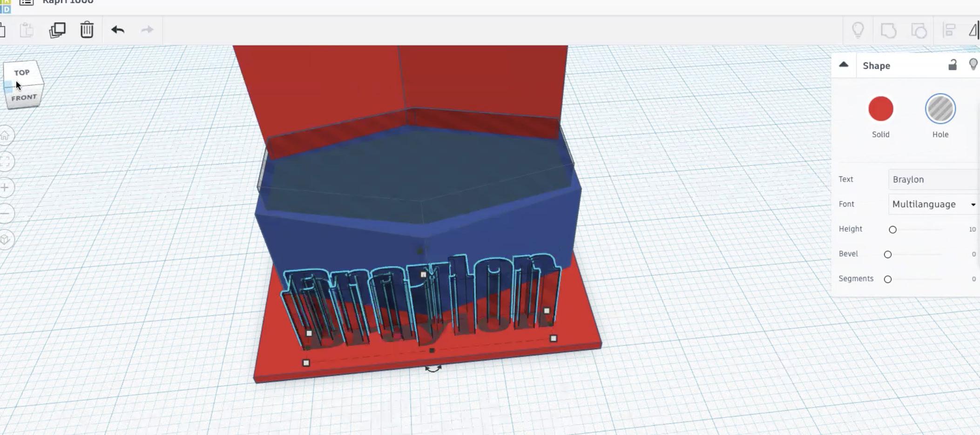The height and width of the screenshot is (435, 980).
Task: Adjust the Bevel slider handle
Action: [888, 254]
